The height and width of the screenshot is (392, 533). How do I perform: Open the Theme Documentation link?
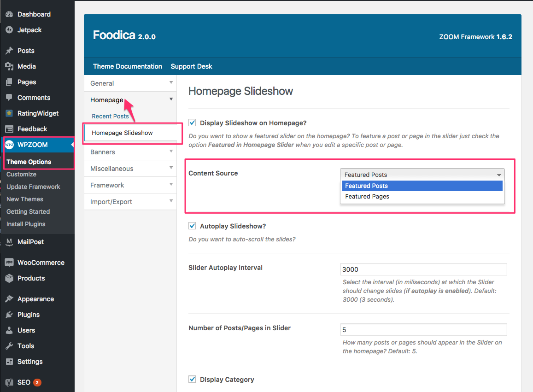pyautogui.click(x=128, y=66)
